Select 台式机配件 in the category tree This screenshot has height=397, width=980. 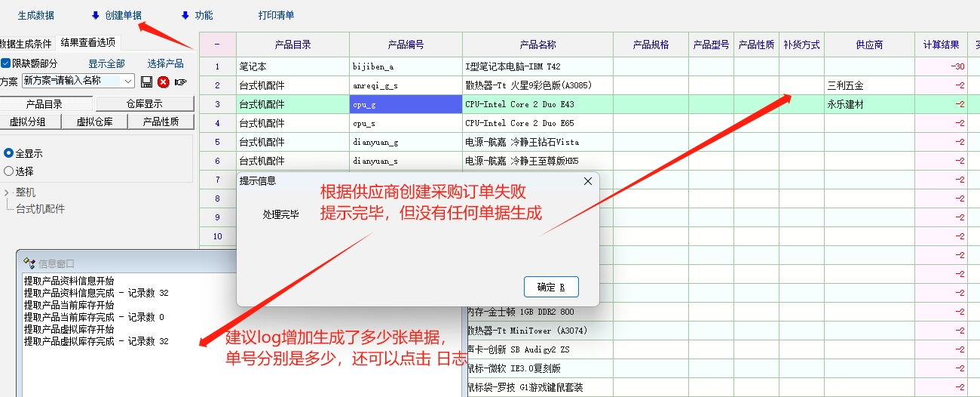tap(41, 209)
